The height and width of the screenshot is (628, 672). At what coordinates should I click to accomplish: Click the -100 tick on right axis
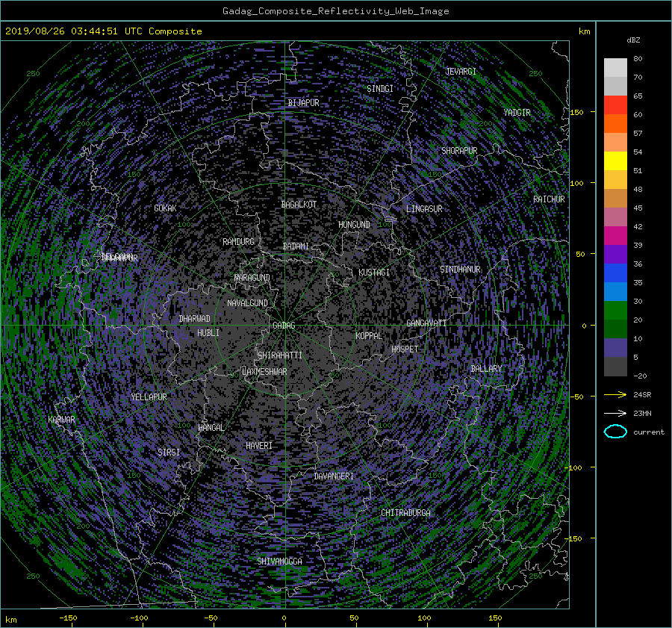(x=575, y=467)
